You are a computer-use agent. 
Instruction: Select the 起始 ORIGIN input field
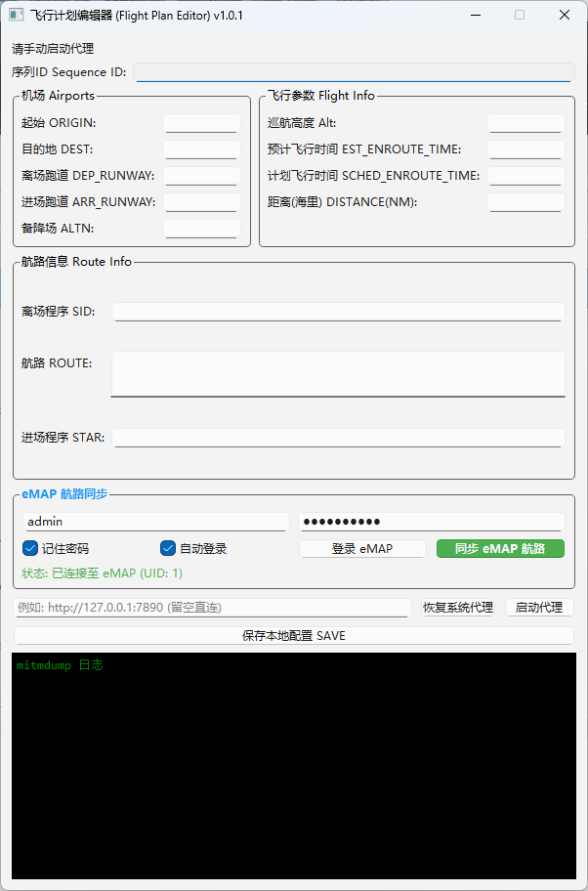(x=201, y=123)
